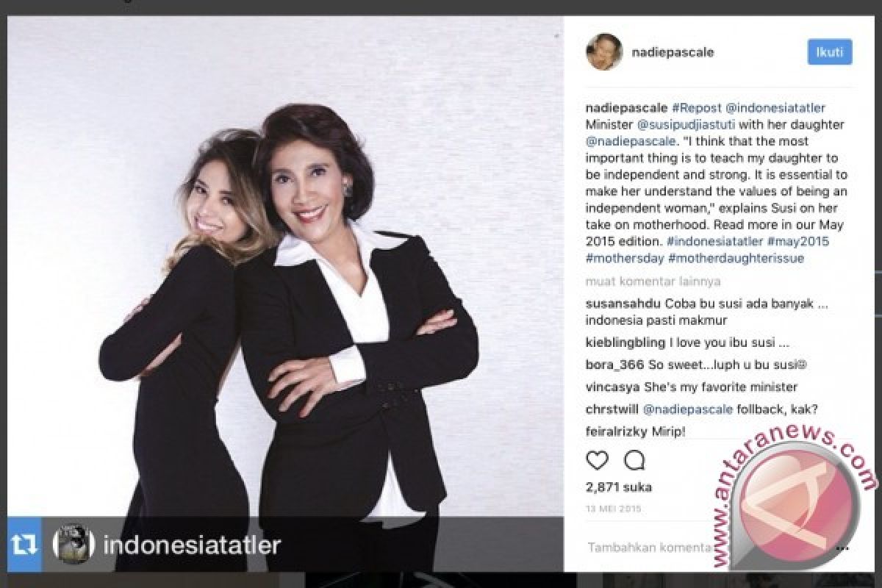Like the post with the heart icon
Screen dimensions: 882x588
[x=598, y=460]
